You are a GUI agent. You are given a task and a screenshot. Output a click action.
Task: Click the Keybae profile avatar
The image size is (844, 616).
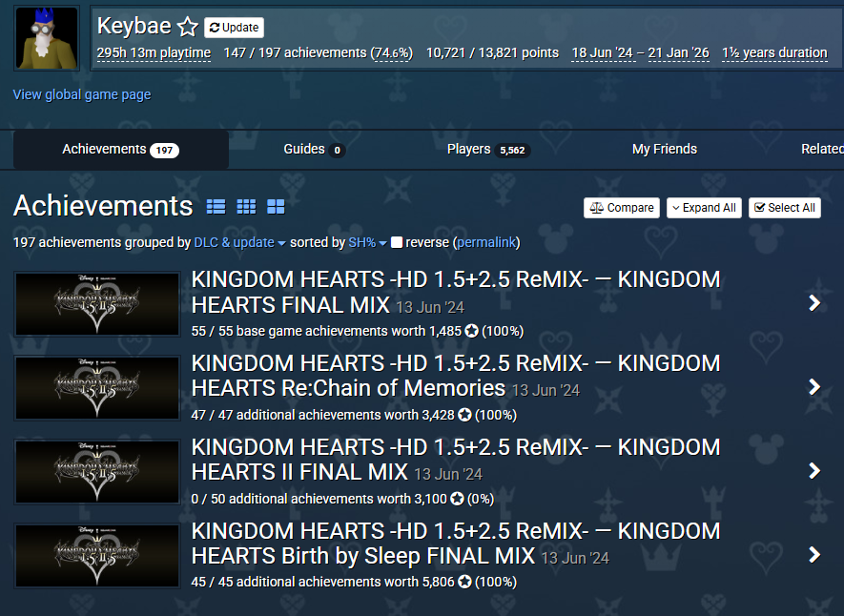click(47, 38)
